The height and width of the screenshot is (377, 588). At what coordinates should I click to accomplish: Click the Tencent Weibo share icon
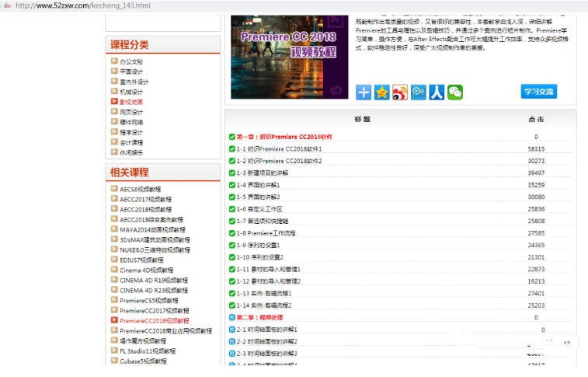point(418,93)
